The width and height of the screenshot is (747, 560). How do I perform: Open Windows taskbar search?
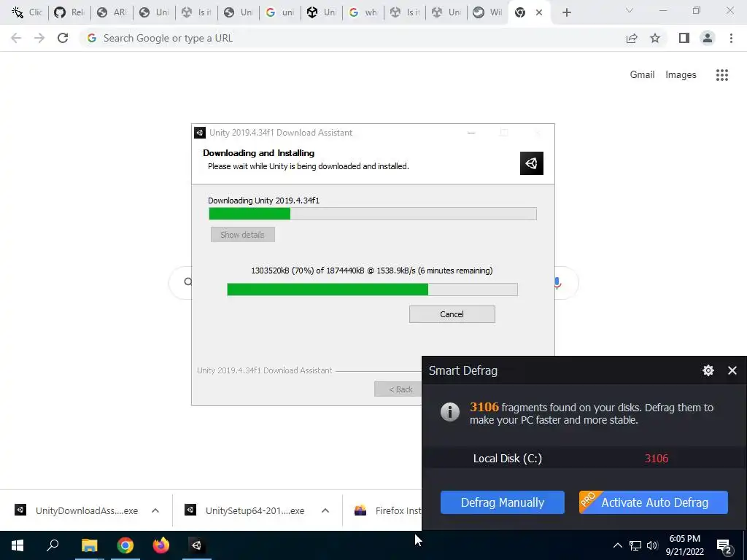[53, 545]
